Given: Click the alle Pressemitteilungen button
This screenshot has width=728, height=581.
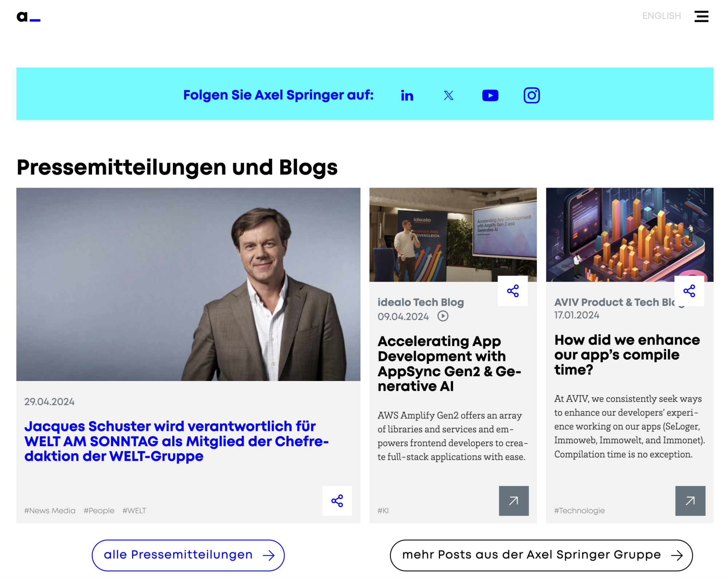Looking at the screenshot, I should [188, 555].
